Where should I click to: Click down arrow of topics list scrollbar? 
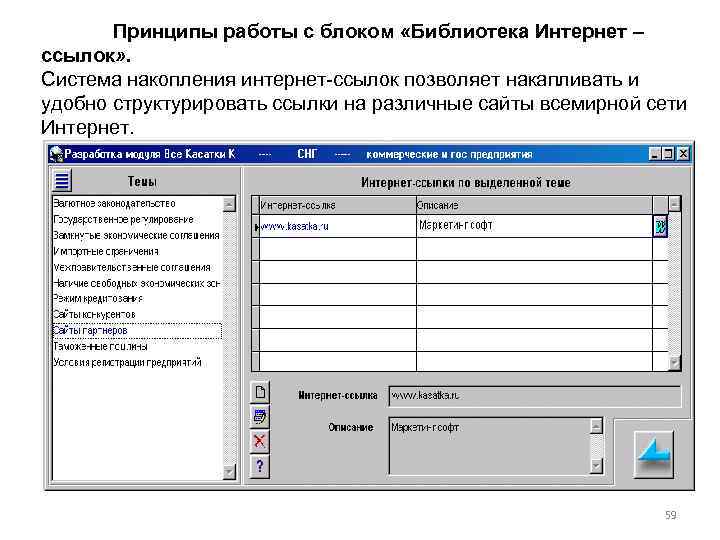pos(229,472)
